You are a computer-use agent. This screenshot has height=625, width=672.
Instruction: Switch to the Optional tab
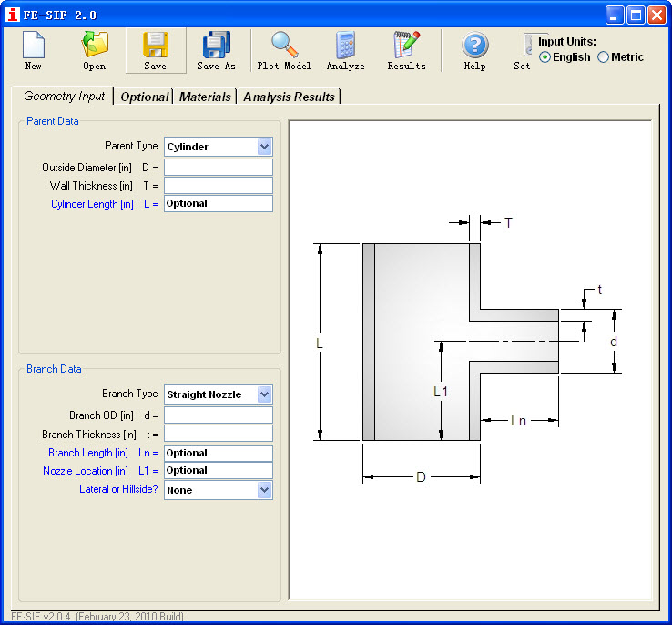[145, 97]
